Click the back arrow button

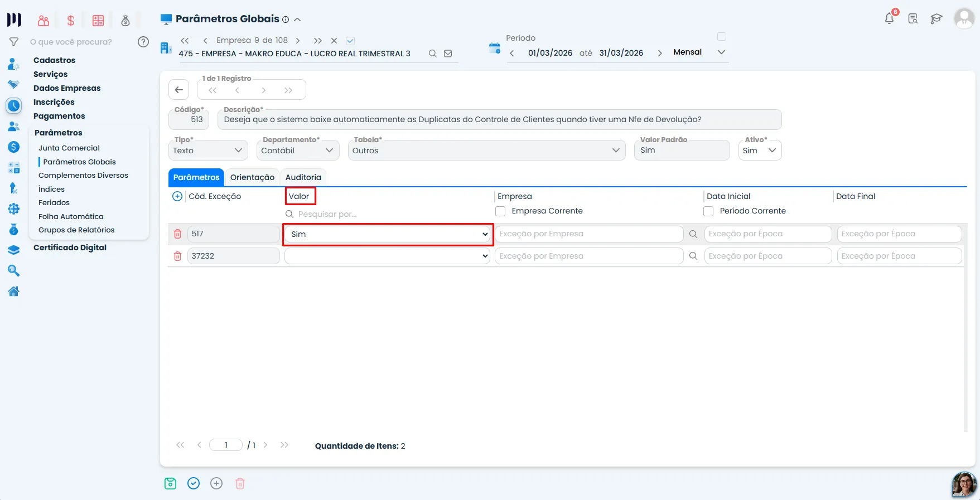point(178,90)
